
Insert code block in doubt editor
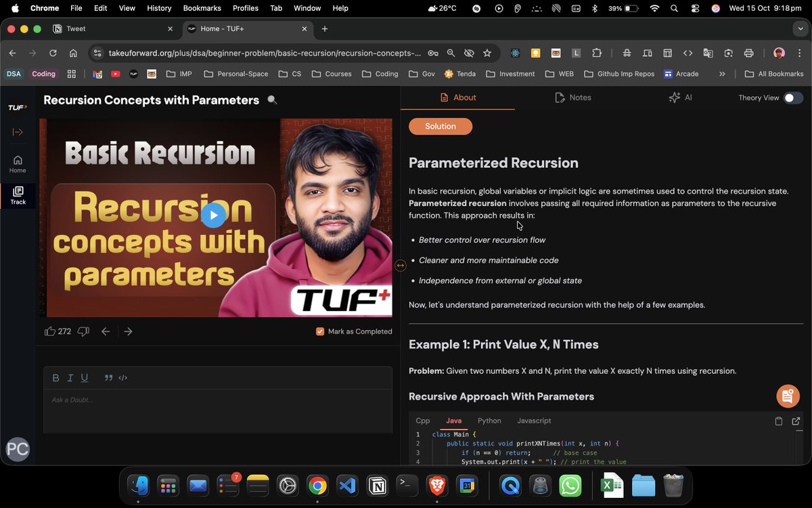click(x=123, y=378)
